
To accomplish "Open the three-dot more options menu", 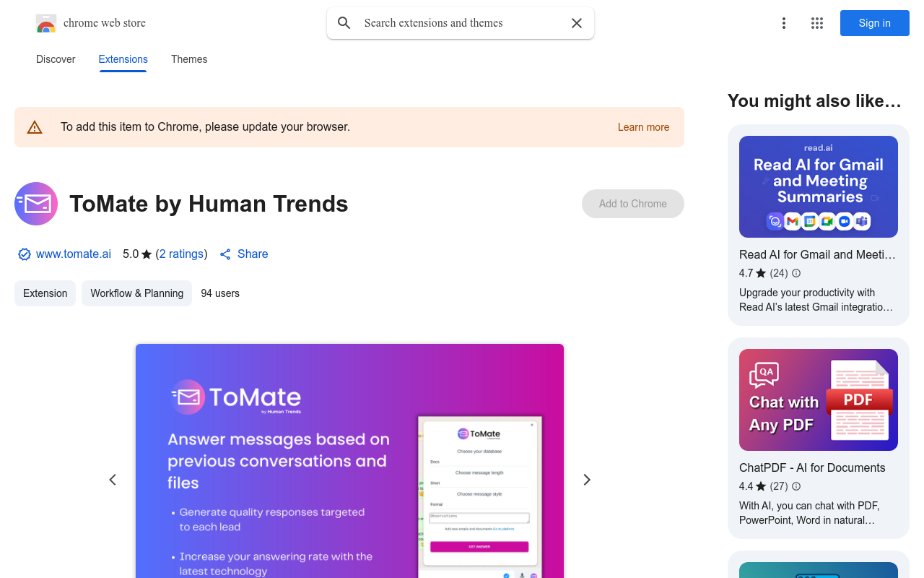I will (x=784, y=23).
